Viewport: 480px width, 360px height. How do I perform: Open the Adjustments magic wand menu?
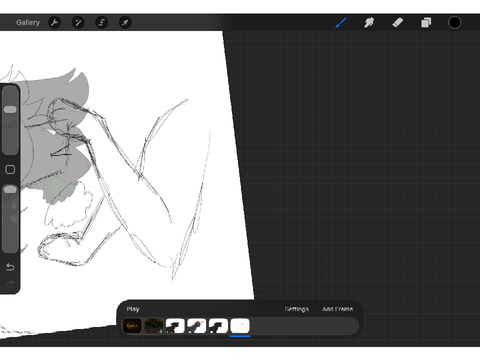[x=78, y=23]
